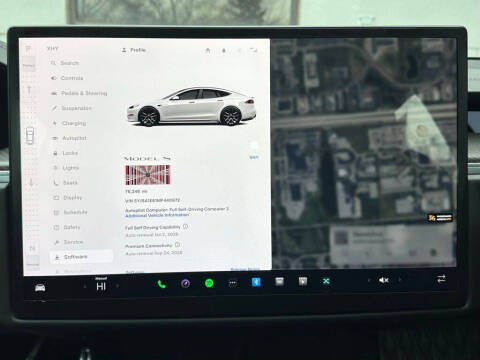480x360 pixels.
Task: Tap the car top-view icon on gear strip
Action: point(30,136)
